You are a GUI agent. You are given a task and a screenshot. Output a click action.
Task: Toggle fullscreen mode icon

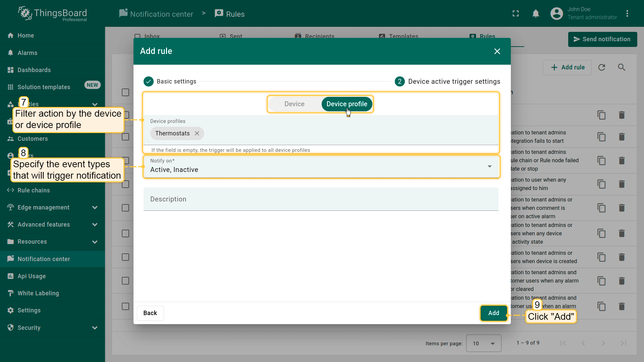pyautogui.click(x=516, y=14)
